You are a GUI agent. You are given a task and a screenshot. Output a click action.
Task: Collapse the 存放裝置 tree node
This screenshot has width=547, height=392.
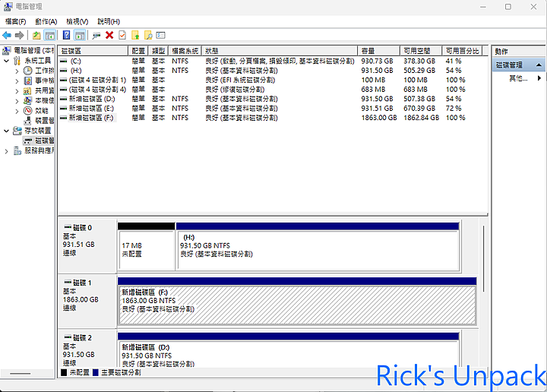pyautogui.click(x=6, y=131)
